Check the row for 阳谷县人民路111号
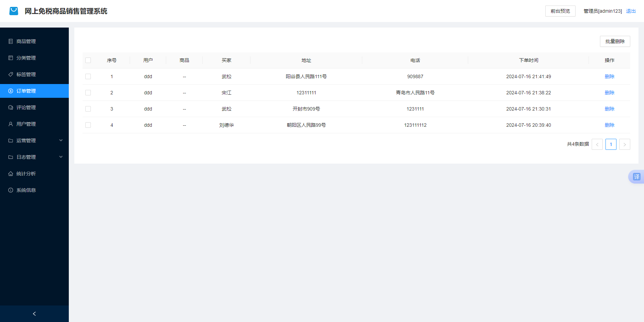Screen dimensions: 644x322 (88, 76)
